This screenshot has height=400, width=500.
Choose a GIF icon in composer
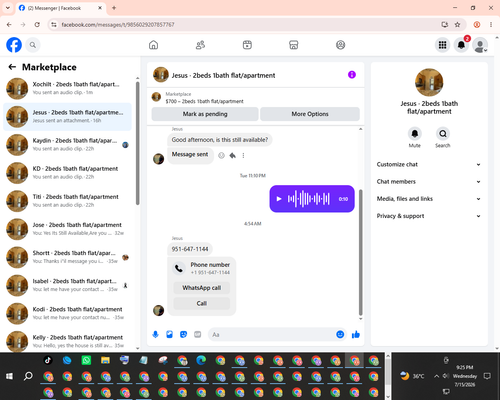click(x=198, y=334)
